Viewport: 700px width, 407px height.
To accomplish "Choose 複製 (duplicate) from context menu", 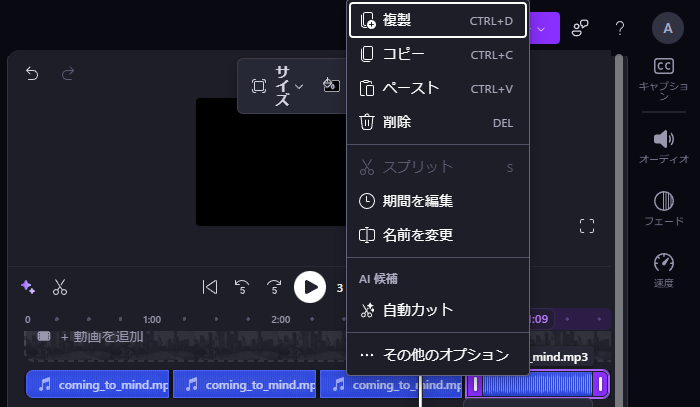I will click(x=438, y=21).
